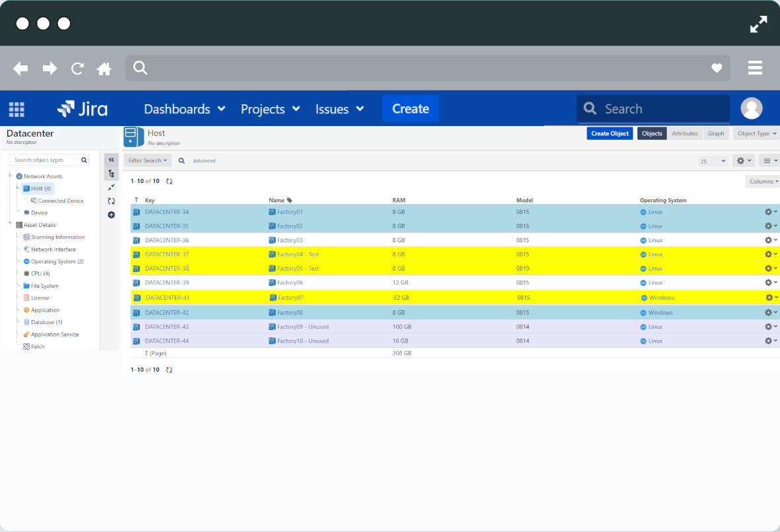
Task: Open the Filter Search dropdown
Action: (148, 161)
